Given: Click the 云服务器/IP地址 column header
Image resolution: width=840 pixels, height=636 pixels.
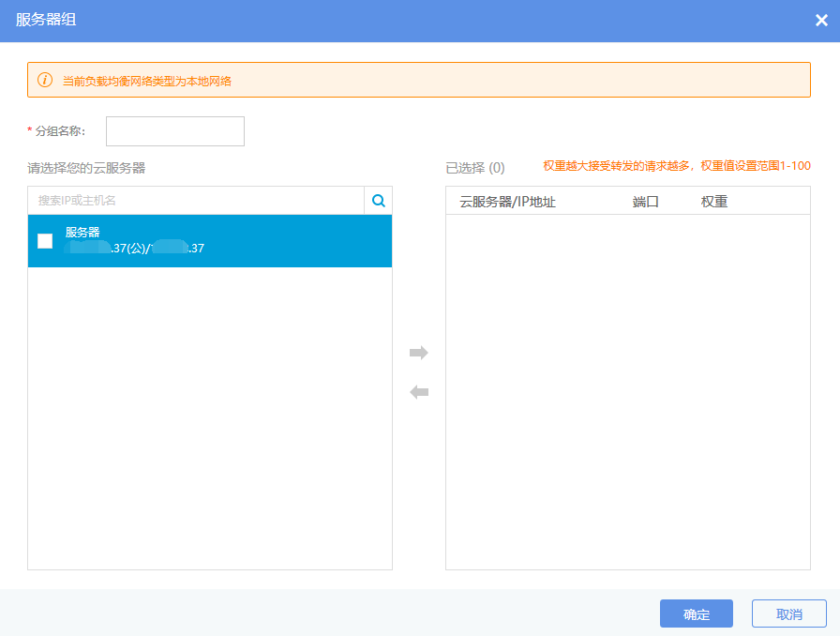Looking at the screenshot, I should pos(507,202).
